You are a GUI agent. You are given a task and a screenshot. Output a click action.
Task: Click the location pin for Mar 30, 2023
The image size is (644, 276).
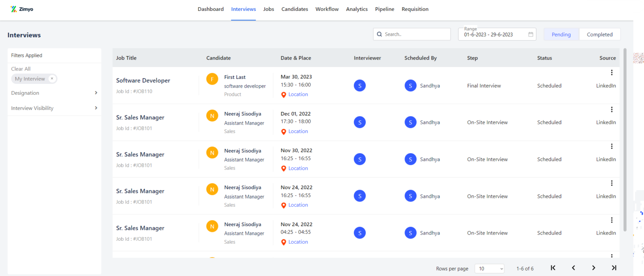point(283,95)
